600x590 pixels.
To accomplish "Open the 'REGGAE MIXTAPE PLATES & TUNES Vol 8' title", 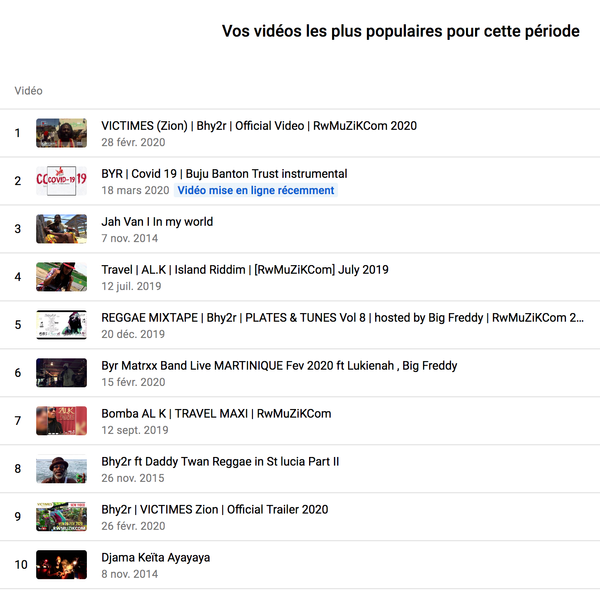I will click(x=342, y=318).
